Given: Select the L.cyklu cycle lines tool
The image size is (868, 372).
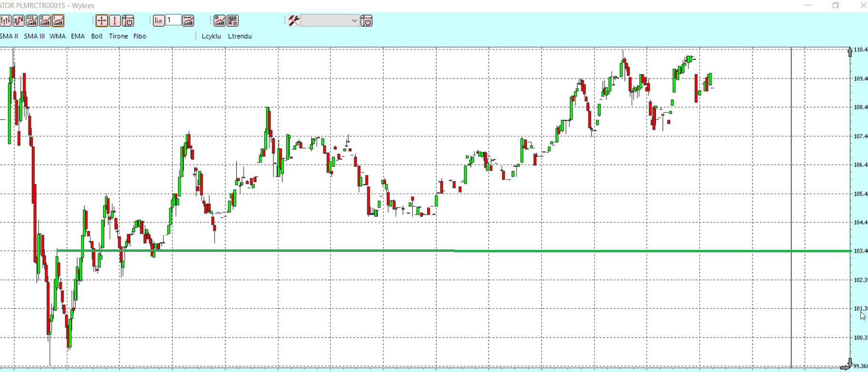Looking at the screenshot, I should click(211, 36).
